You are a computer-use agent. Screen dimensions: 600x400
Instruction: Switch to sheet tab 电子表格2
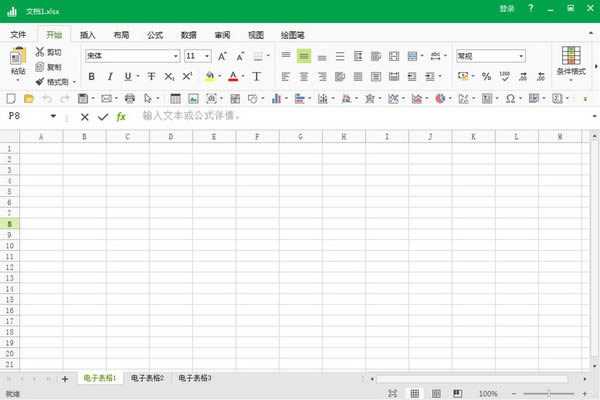click(147, 378)
